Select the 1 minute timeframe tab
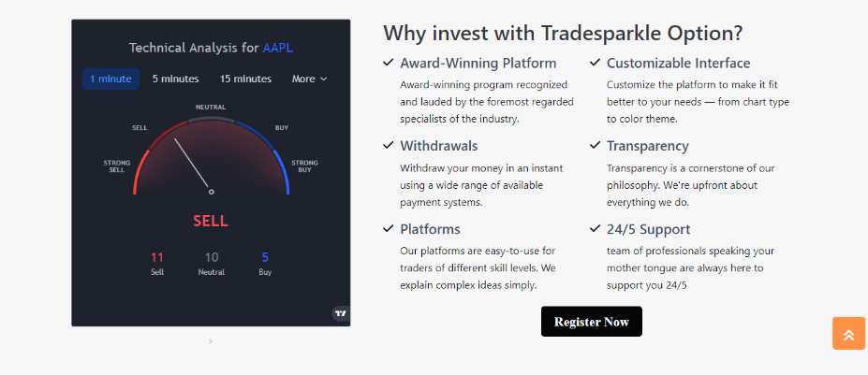This screenshot has width=868, height=375. pyautogui.click(x=110, y=79)
